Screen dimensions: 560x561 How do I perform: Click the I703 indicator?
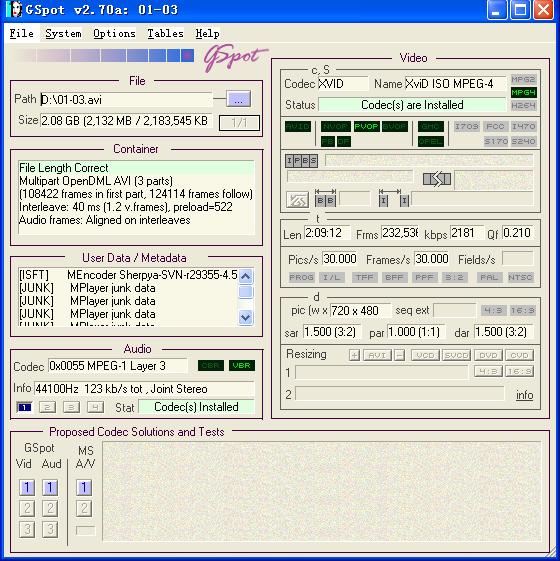point(467,126)
